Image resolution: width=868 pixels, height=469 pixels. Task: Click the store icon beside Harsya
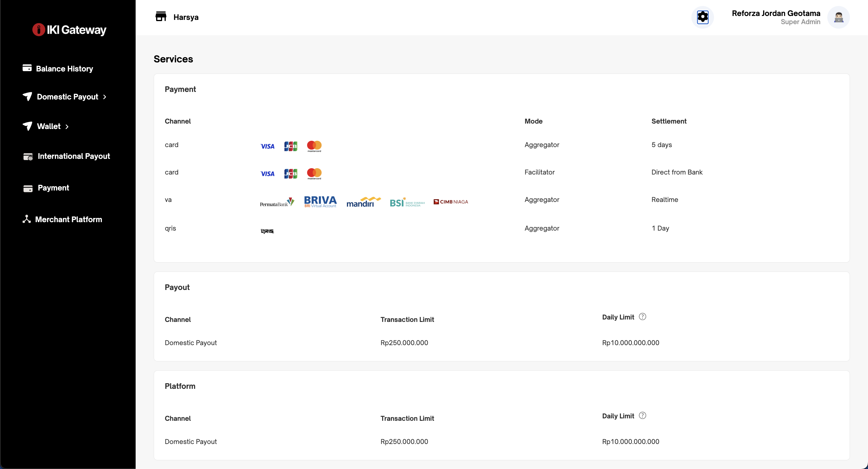[161, 17]
